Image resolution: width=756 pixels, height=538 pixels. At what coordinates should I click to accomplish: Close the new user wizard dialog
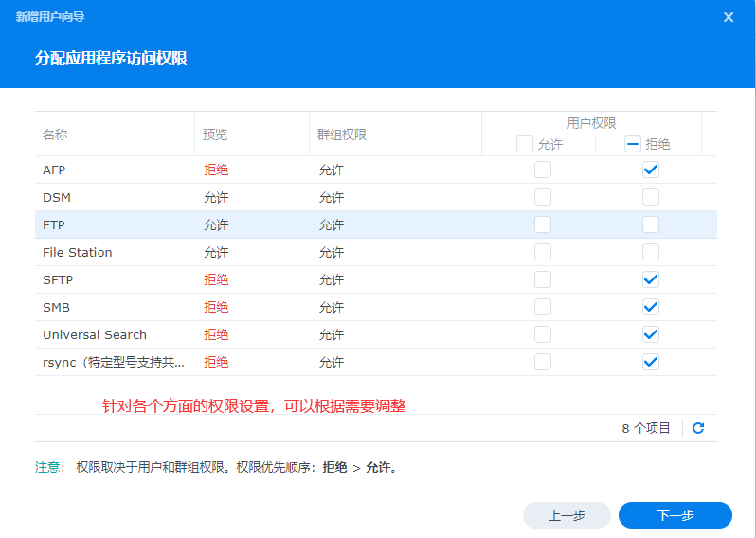[729, 17]
